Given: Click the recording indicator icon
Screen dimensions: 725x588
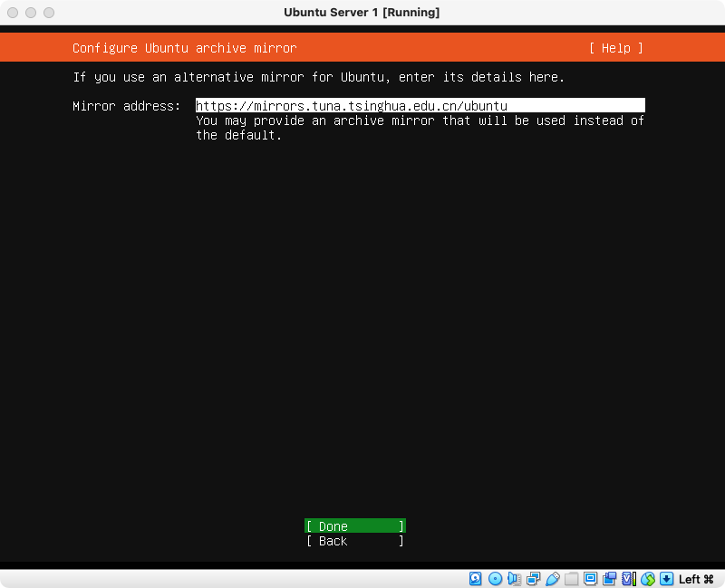Looking at the screenshot, I should [609, 579].
